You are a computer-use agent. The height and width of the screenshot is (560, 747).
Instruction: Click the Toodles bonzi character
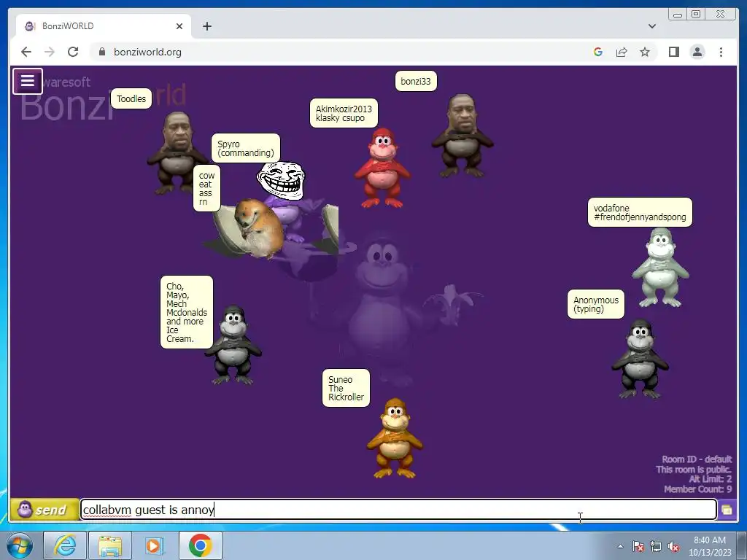tap(177, 153)
